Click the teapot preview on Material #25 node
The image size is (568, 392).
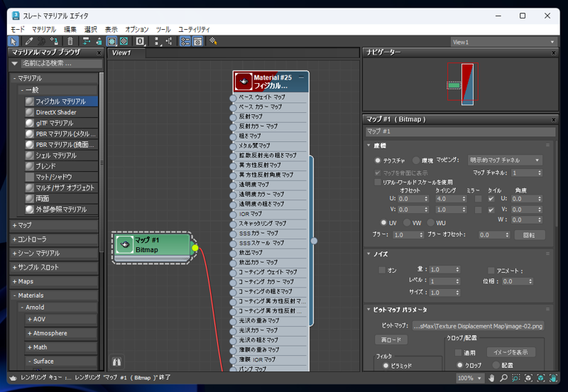coord(244,82)
